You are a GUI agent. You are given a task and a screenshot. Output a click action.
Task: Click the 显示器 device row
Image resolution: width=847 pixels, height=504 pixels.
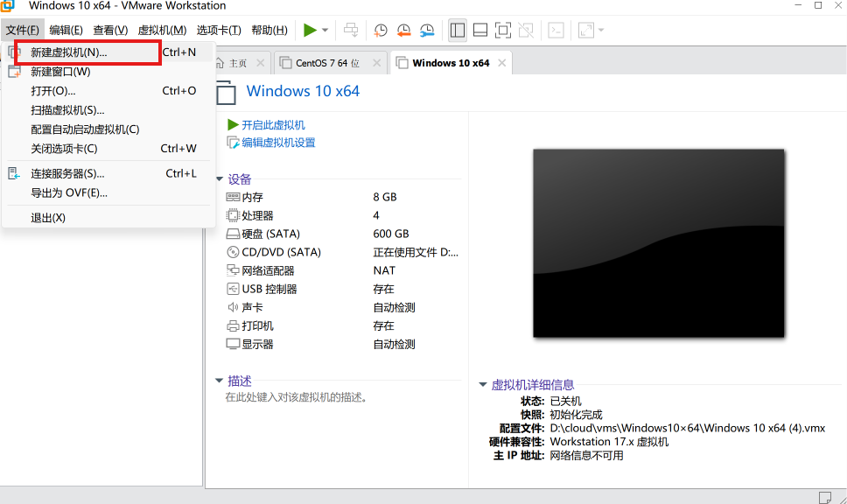[x=342, y=344]
